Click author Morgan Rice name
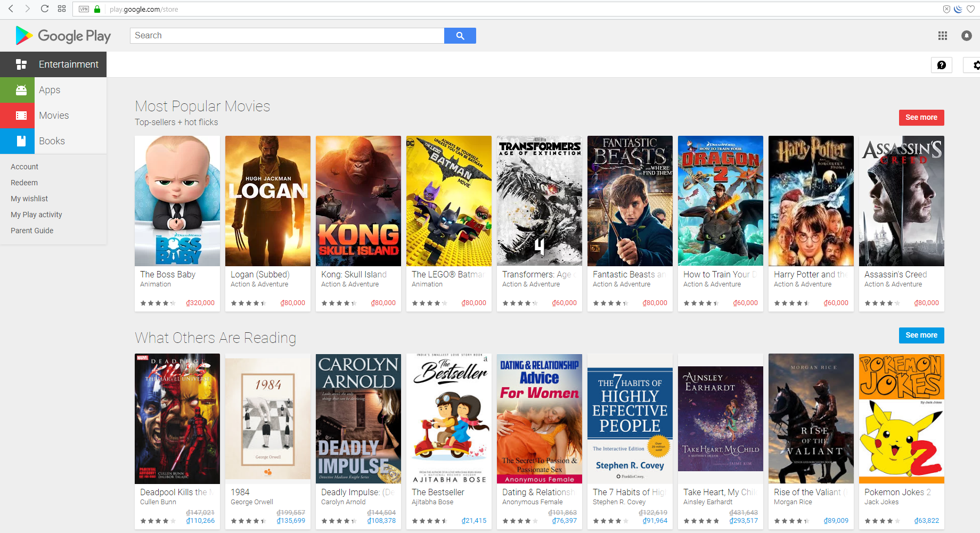 pos(793,502)
